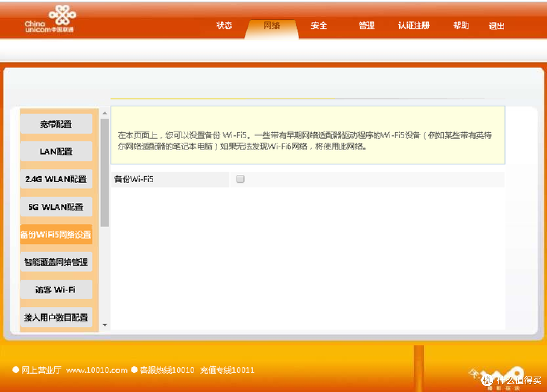Click the China Unicom logo
This screenshot has height=392, width=547.
pyautogui.click(x=50, y=19)
